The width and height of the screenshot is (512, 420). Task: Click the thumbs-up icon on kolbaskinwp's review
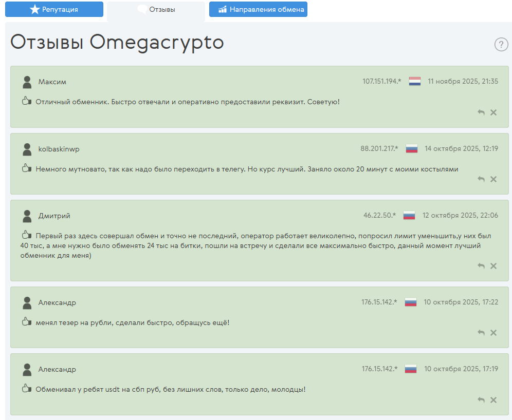26,168
